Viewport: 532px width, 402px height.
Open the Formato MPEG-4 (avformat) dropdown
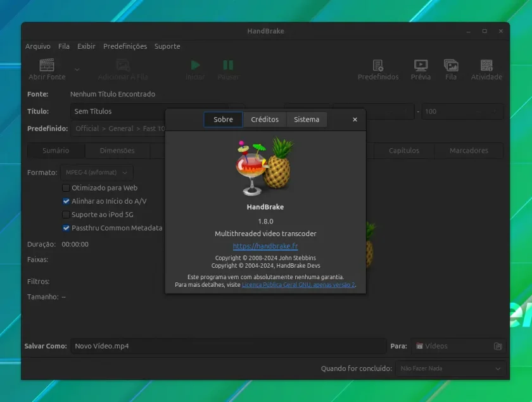[x=97, y=172]
